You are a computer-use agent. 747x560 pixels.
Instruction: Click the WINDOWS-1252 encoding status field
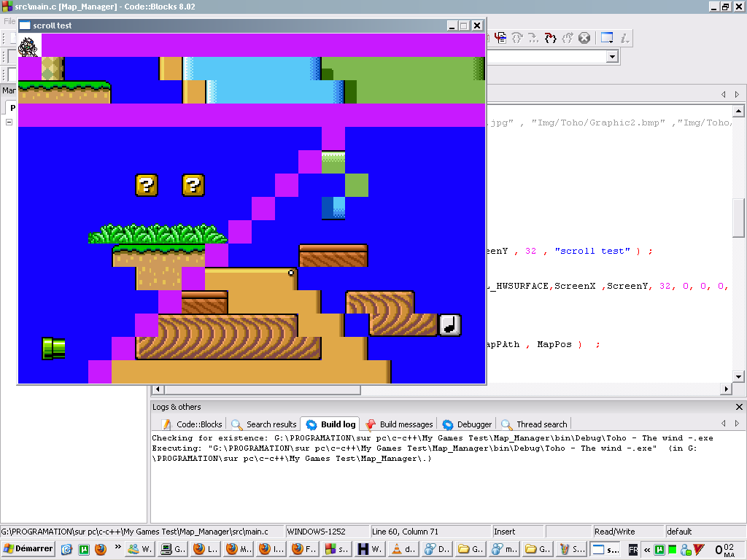pyautogui.click(x=327, y=532)
